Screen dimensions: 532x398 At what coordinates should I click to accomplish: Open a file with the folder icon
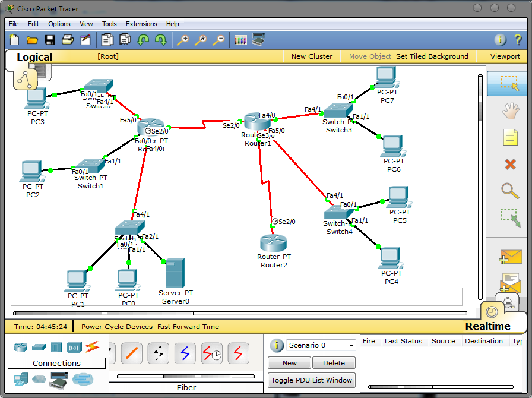point(32,40)
